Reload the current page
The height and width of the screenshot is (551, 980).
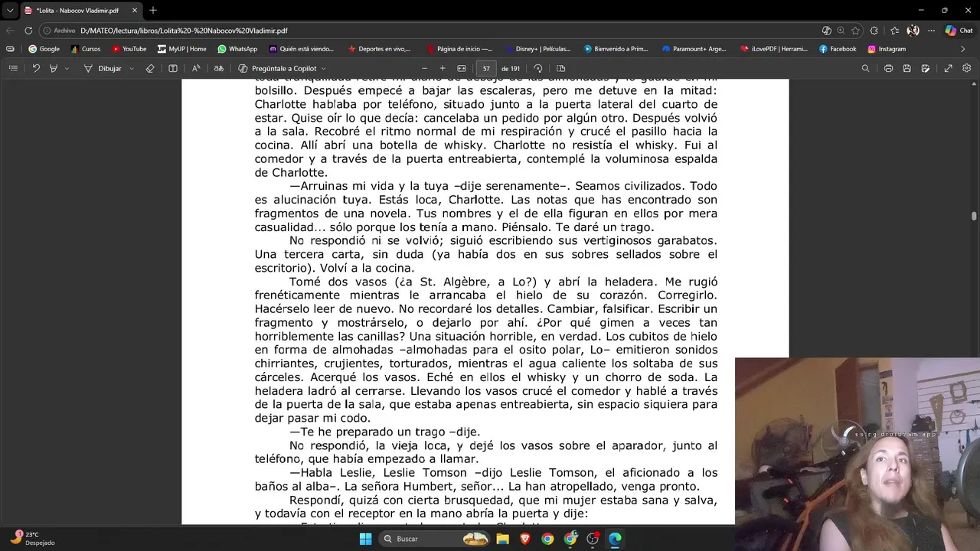click(28, 31)
